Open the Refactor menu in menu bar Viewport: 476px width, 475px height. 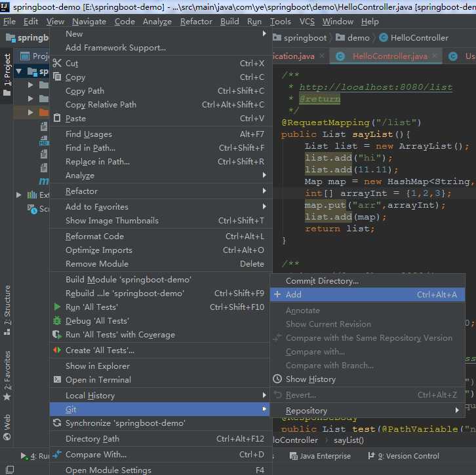tap(196, 22)
